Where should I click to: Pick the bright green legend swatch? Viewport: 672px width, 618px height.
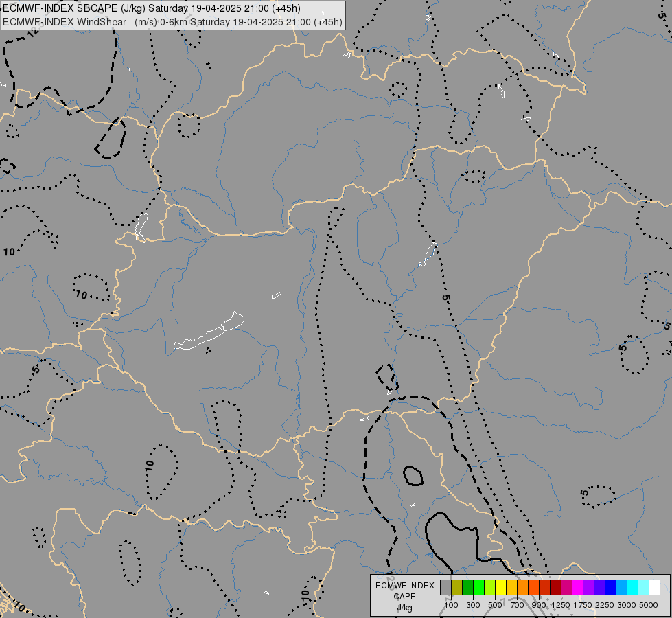478,588
